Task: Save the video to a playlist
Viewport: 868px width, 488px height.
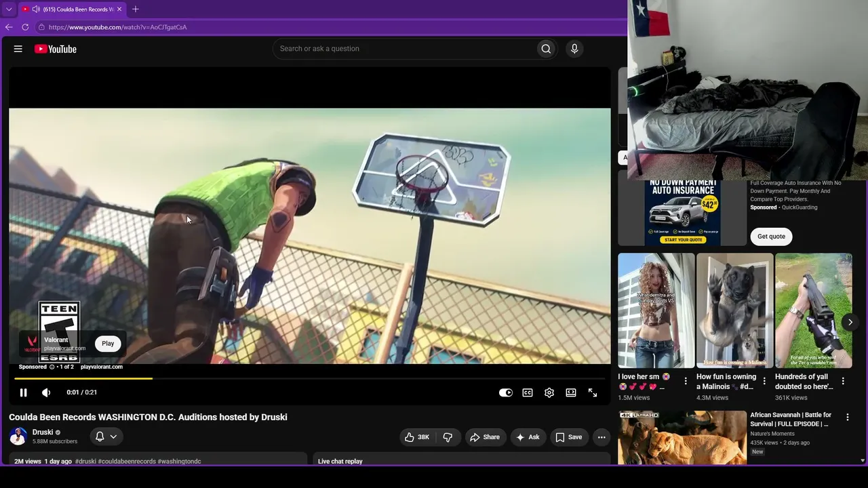Action: click(x=569, y=437)
